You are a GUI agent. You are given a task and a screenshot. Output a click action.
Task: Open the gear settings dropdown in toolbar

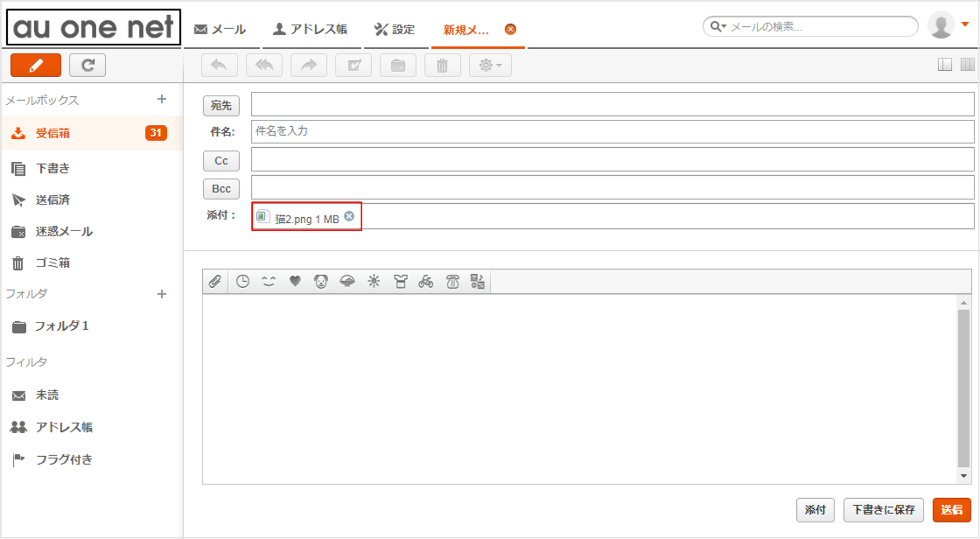pos(490,65)
